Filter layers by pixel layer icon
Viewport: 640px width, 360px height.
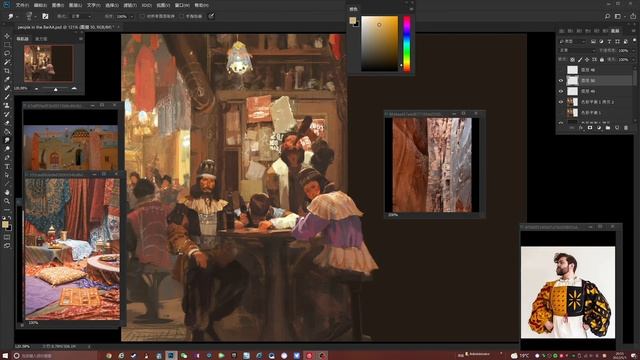(593, 41)
